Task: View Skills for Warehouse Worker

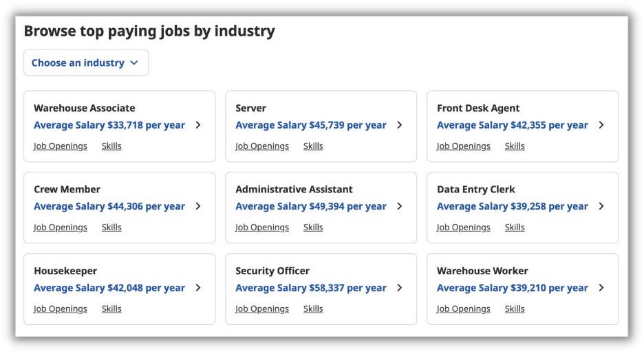Action: pos(515,309)
